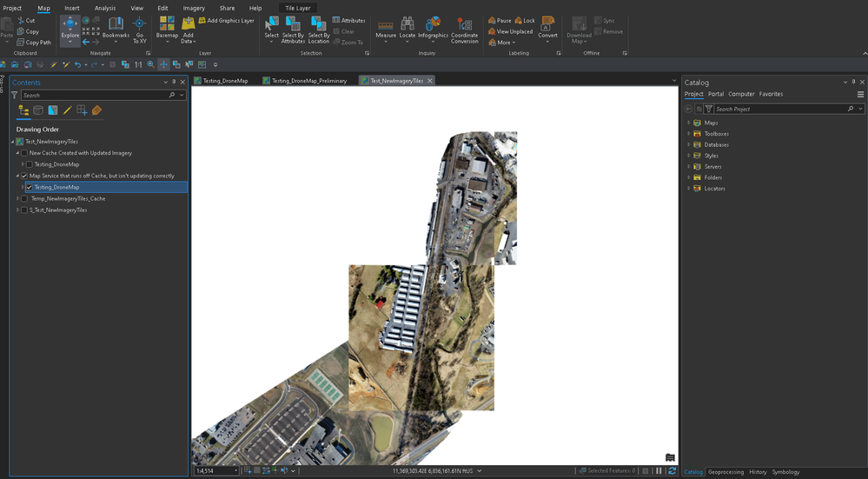Click the Measure tool icon

(x=385, y=24)
